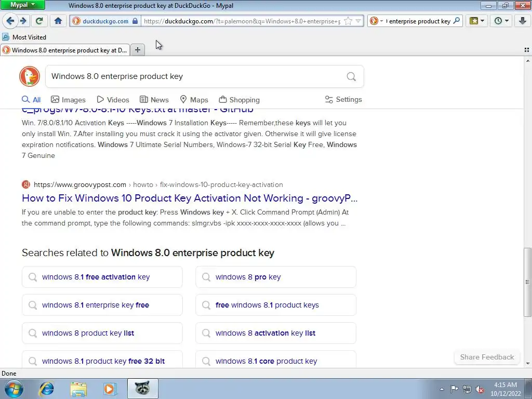Switch to the Maps tab
The width and height of the screenshot is (532, 399).
tap(194, 100)
